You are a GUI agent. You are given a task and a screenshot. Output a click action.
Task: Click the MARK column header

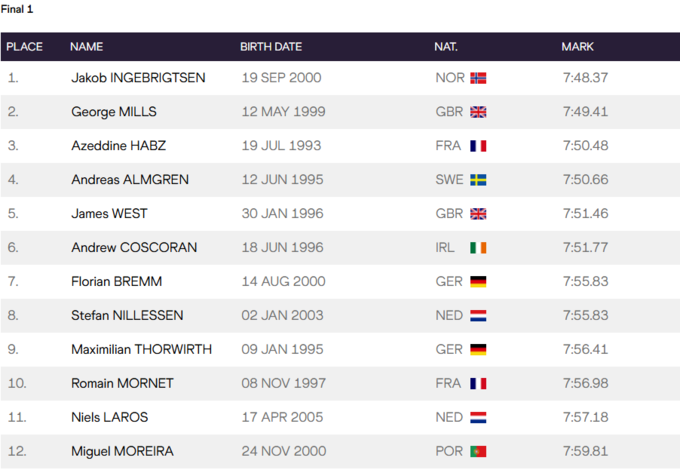[x=578, y=47]
